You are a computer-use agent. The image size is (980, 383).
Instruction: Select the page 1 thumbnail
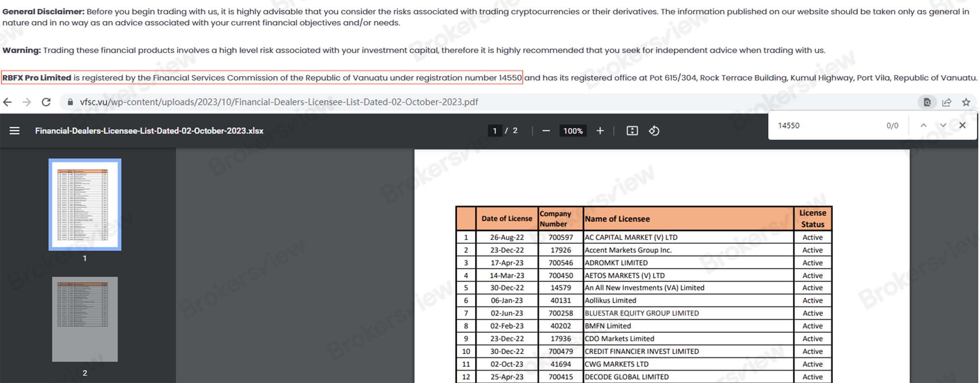tap(85, 206)
